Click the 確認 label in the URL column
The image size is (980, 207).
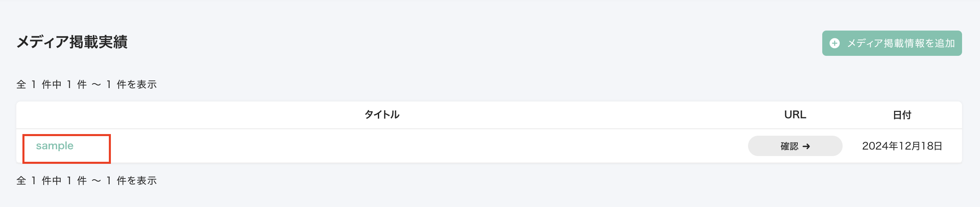click(x=789, y=146)
